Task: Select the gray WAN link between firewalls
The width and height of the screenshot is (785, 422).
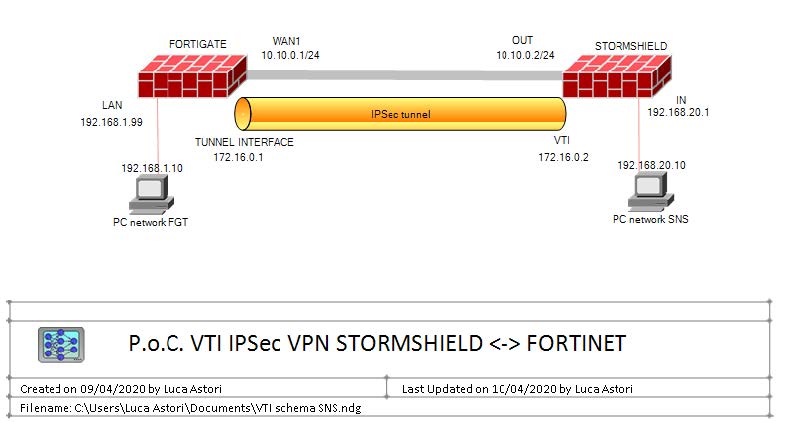Action: coord(405,75)
